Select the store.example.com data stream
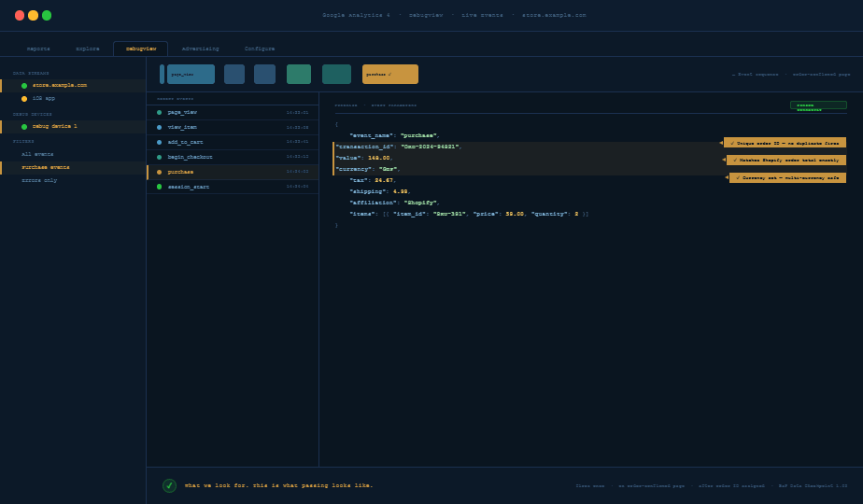The image size is (863, 504). pyautogui.click(x=73, y=85)
